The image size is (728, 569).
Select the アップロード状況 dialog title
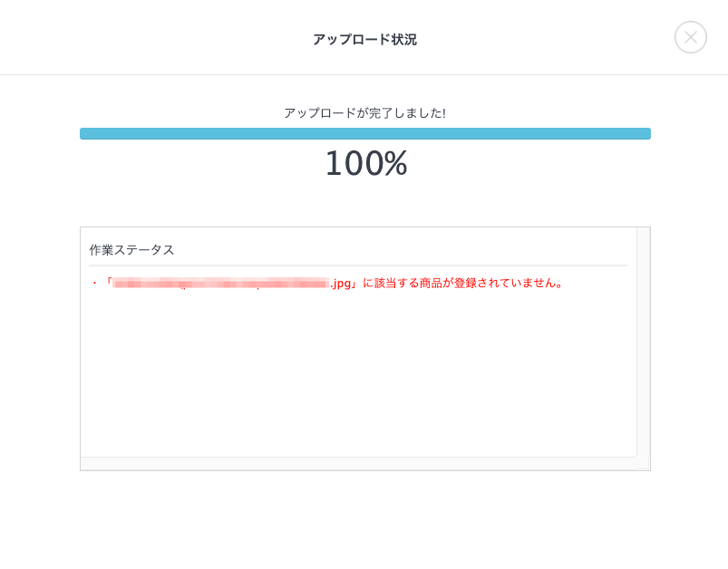click(365, 40)
